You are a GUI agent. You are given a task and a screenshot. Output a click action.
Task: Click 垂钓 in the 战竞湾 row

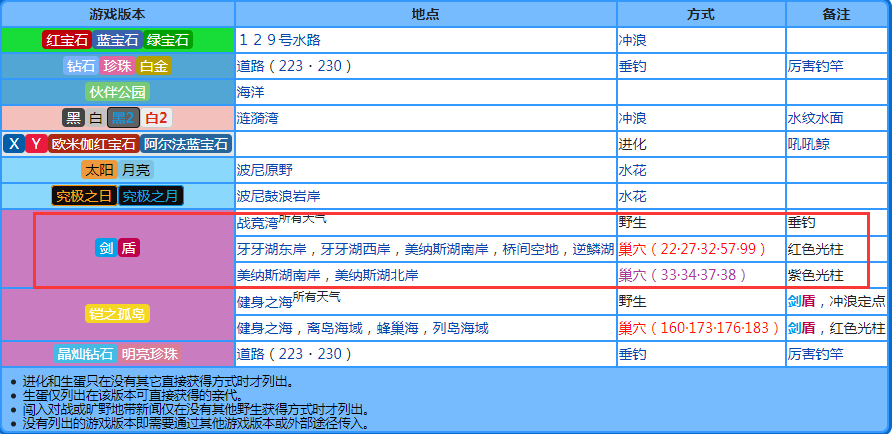click(802, 222)
